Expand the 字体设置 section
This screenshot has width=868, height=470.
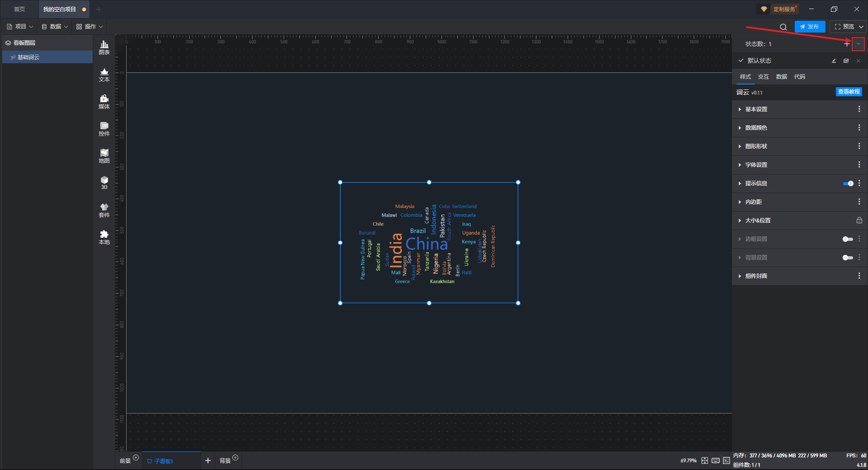[756, 165]
